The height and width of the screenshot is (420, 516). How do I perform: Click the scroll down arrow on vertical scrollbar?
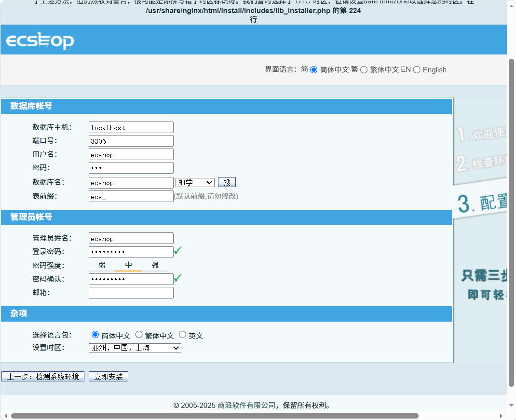point(511,406)
